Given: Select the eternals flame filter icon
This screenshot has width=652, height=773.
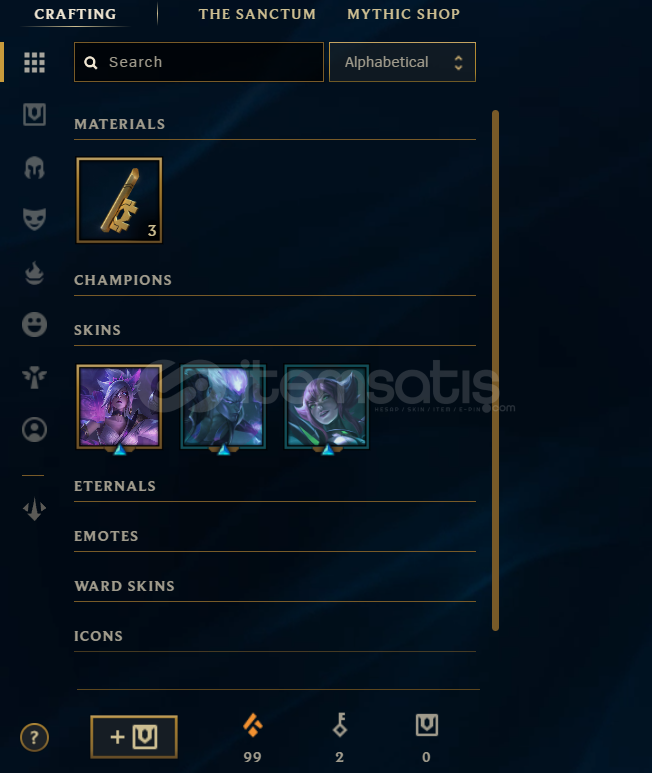Looking at the screenshot, I should (x=34, y=273).
